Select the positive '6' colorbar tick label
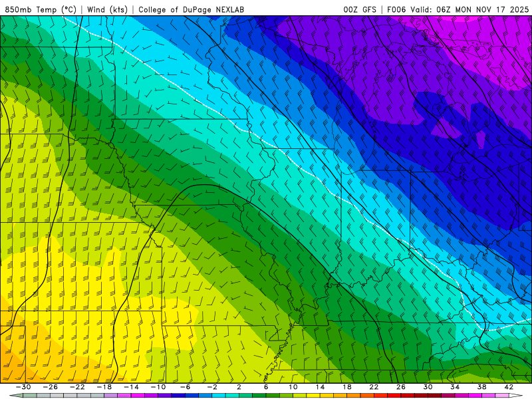The image size is (532, 399). (266, 387)
